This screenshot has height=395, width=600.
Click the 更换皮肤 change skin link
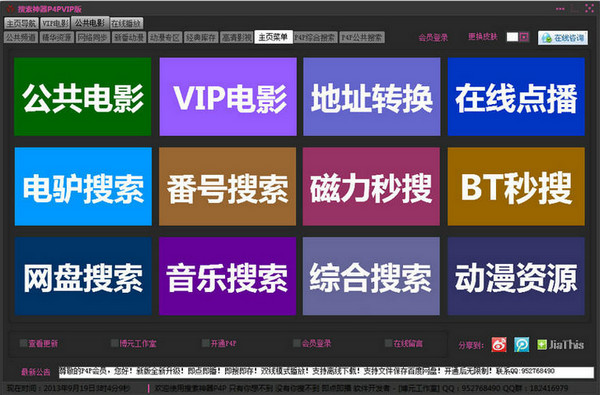click(483, 37)
